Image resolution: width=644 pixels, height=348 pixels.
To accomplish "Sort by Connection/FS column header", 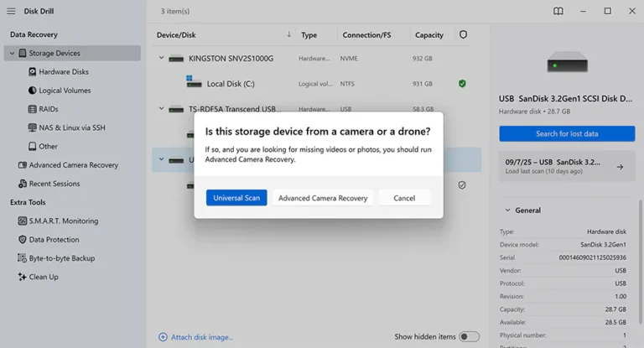I will (x=366, y=35).
